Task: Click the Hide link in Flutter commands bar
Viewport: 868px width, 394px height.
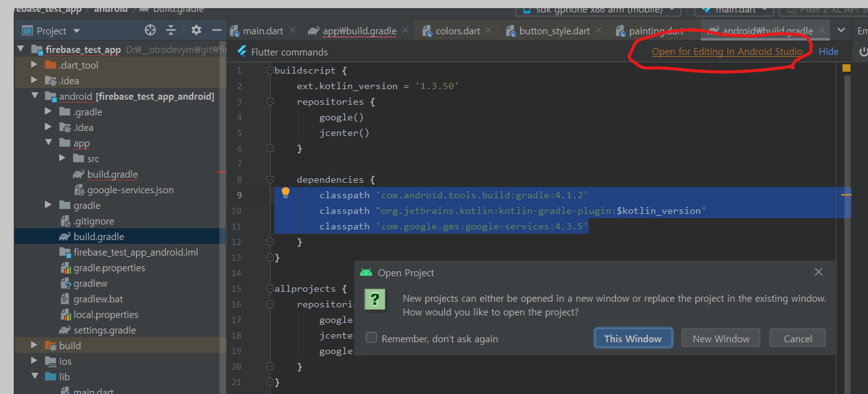Action: (829, 52)
